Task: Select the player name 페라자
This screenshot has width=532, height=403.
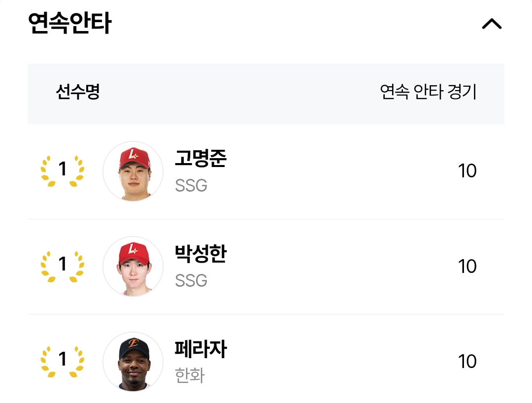Action: [x=200, y=349]
